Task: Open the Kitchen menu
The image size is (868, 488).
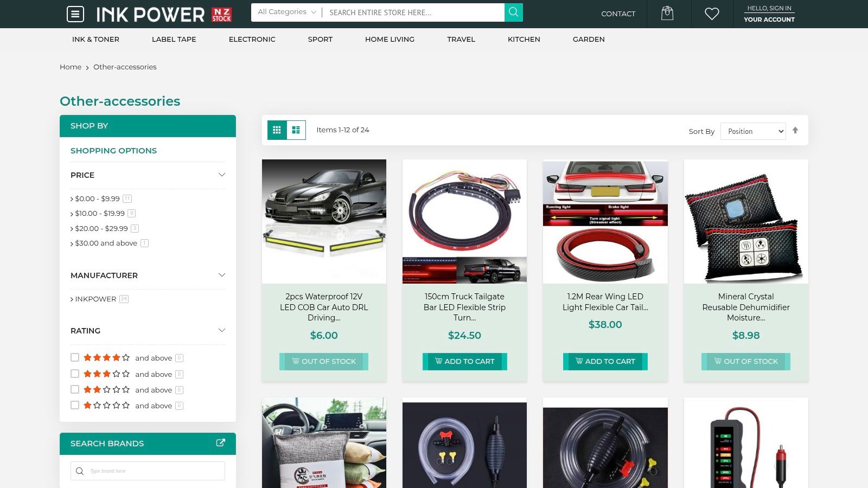Action: (524, 39)
